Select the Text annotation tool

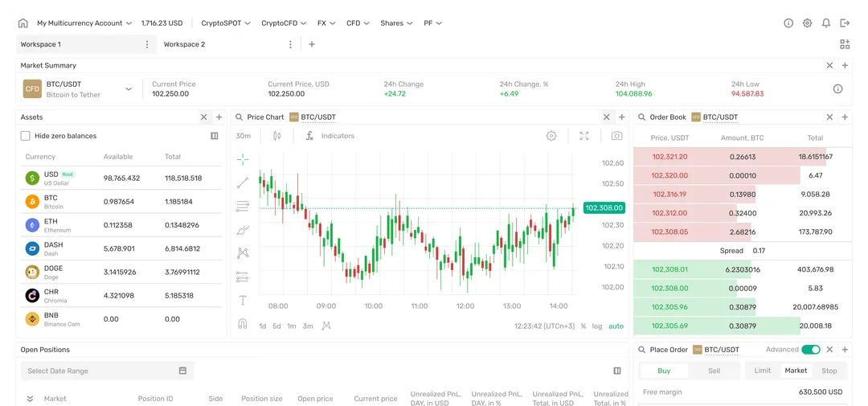243,300
